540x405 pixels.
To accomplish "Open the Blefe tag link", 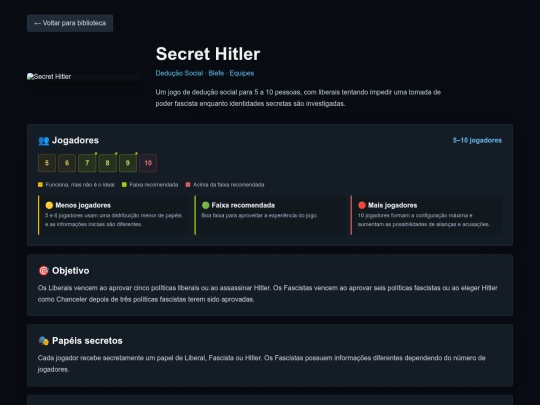I will click(x=216, y=73).
